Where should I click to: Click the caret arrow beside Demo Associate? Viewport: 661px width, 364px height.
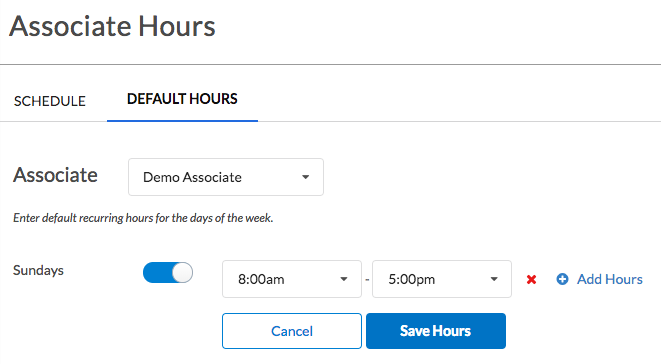(306, 177)
